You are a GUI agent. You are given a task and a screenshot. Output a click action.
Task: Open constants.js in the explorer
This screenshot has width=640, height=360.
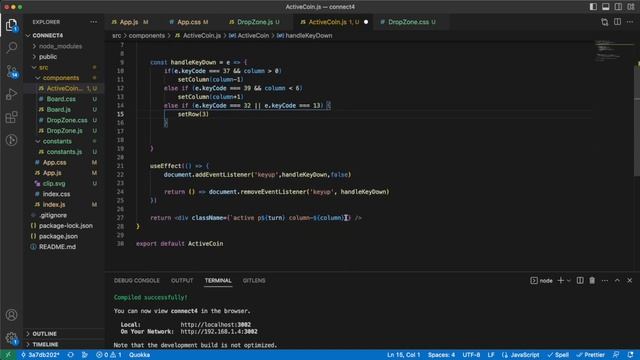point(64,152)
